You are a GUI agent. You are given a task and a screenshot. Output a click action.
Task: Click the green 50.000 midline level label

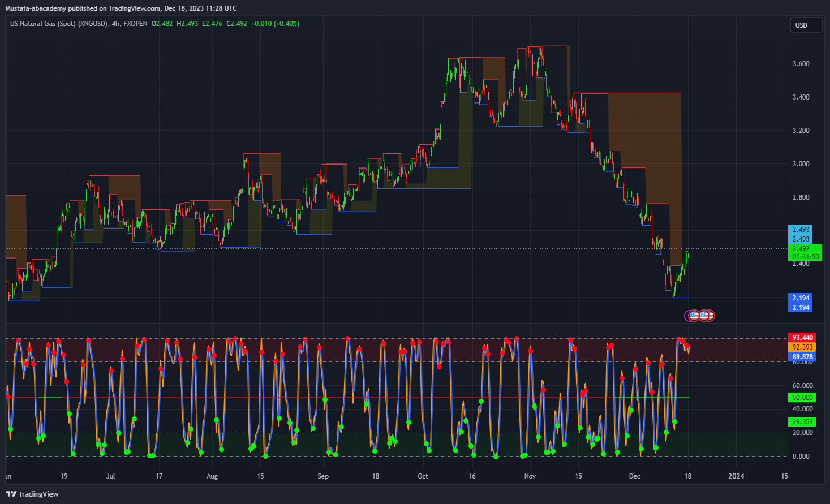802,398
